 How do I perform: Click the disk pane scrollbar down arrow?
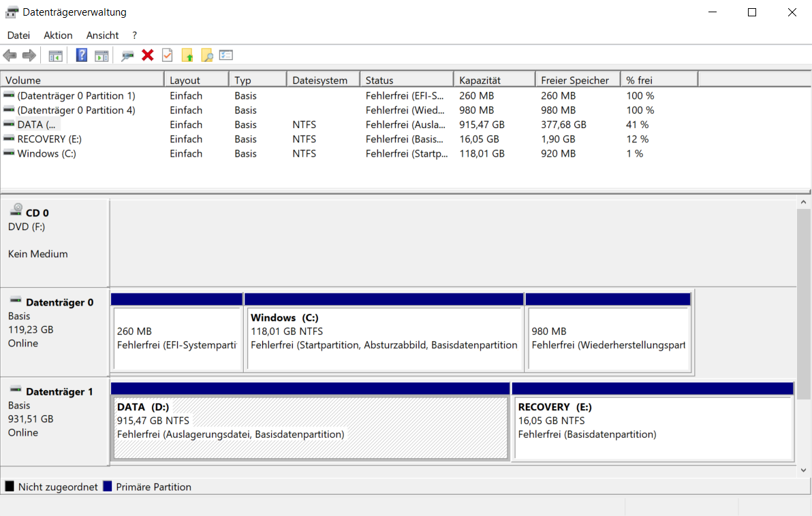click(803, 470)
